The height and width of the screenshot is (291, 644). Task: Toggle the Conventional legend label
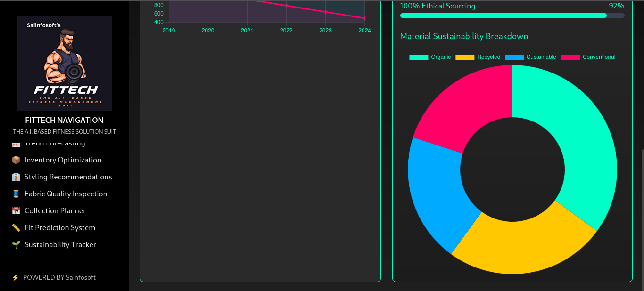click(588, 57)
